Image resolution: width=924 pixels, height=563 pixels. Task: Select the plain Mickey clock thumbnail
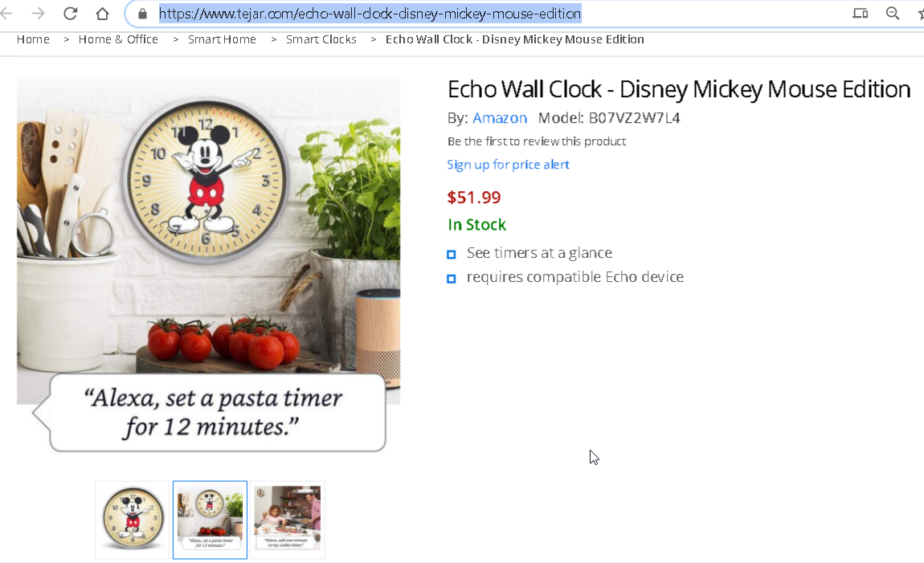(x=133, y=520)
